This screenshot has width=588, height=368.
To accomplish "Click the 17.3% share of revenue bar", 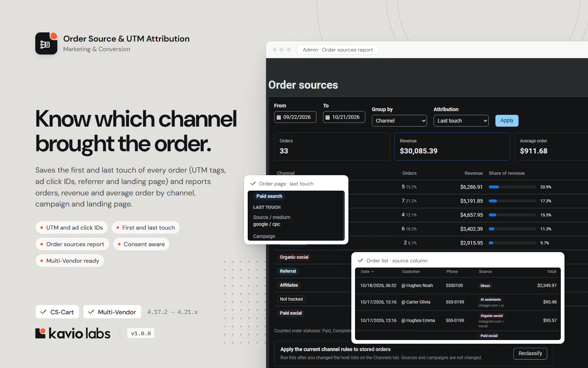I will (512, 201).
